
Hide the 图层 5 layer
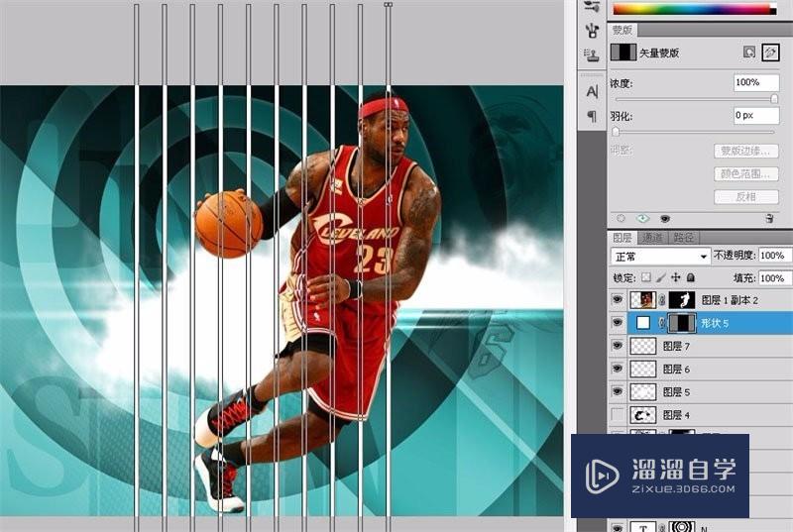[617, 391]
